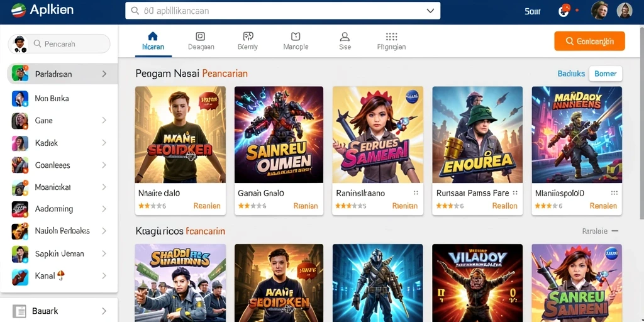Expand the Moaniorkat chevron
The width and height of the screenshot is (644, 322).
coord(104,187)
